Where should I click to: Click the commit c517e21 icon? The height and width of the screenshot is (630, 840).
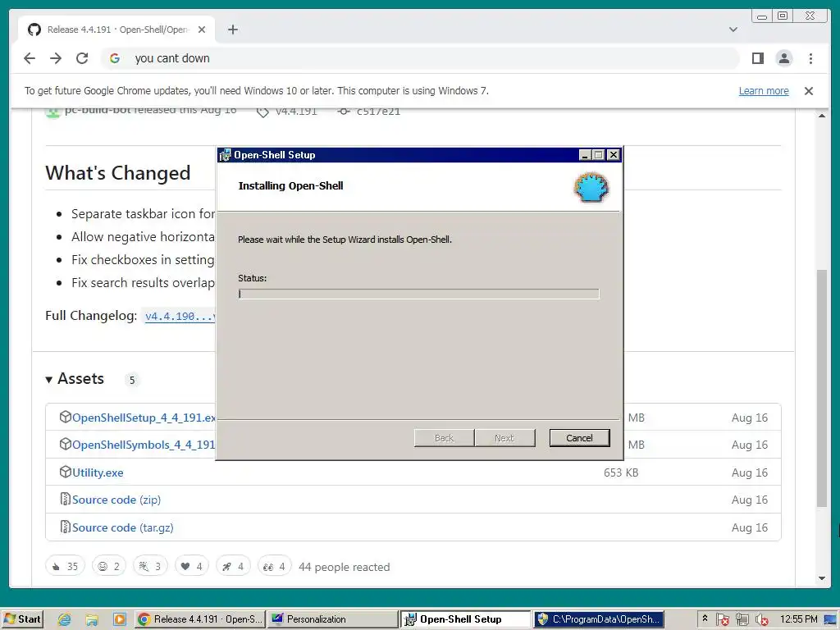pyautogui.click(x=344, y=112)
